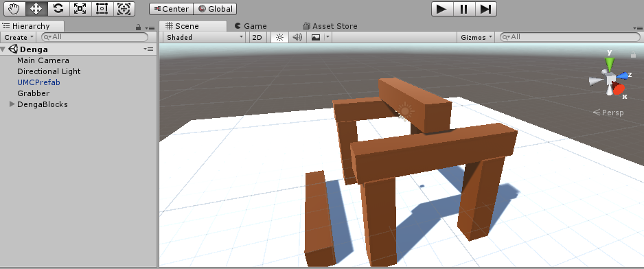Image resolution: width=644 pixels, height=269 pixels.
Task: Select the Hand tool
Action: pyautogui.click(x=14, y=9)
